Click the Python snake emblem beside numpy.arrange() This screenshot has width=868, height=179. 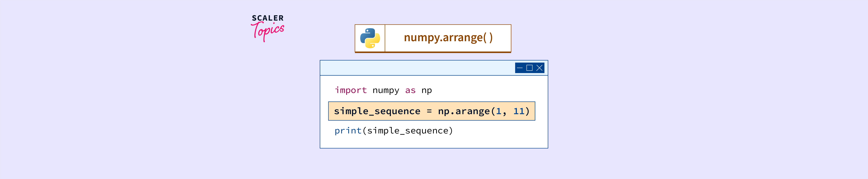coord(370,38)
